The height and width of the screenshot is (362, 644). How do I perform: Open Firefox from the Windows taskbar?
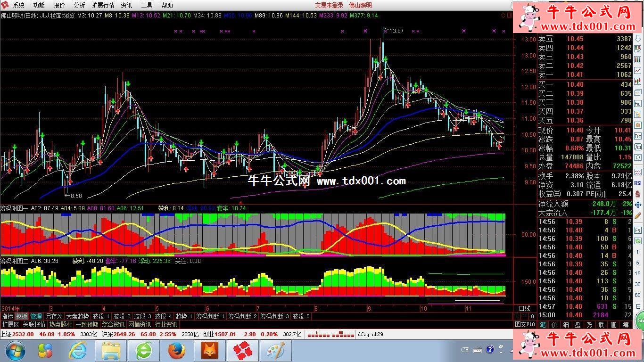(x=177, y=351)
